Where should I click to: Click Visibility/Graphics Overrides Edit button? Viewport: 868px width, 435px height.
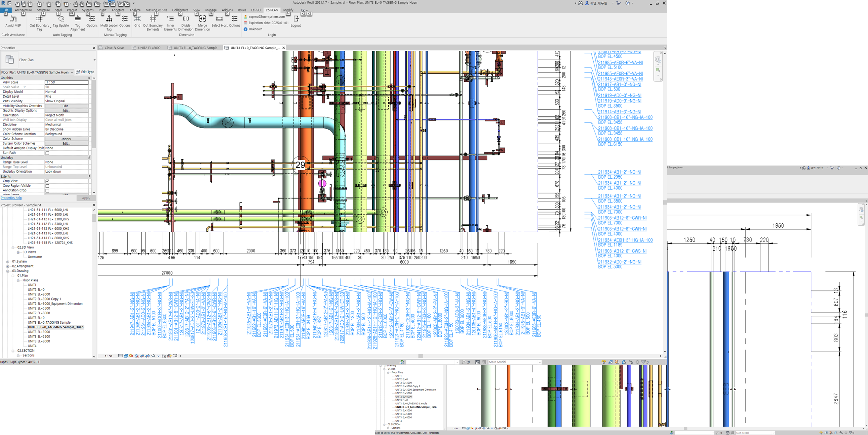coord(66,106)
